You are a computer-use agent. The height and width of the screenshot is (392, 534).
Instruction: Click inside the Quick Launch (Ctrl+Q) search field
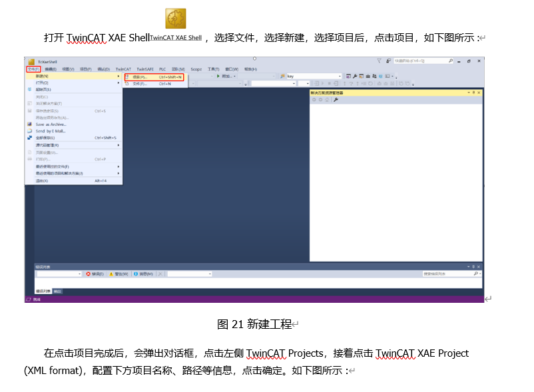(421, 61)
